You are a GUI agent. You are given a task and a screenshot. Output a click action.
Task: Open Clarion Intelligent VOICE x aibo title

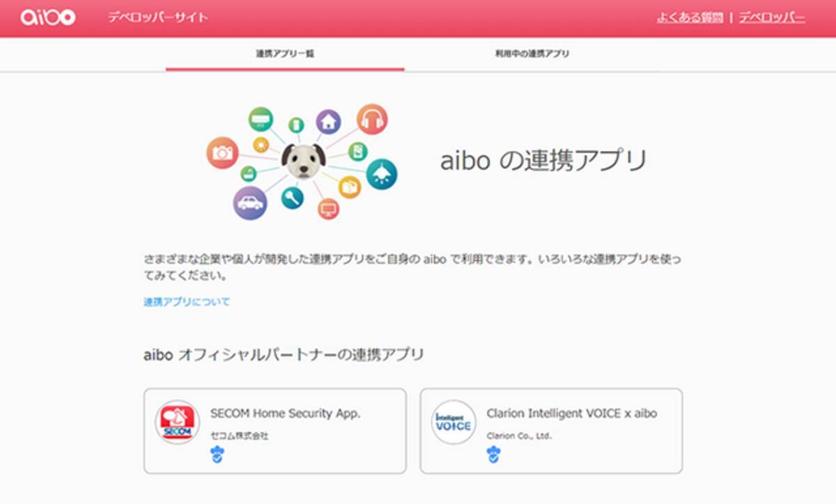click(572, 414)
